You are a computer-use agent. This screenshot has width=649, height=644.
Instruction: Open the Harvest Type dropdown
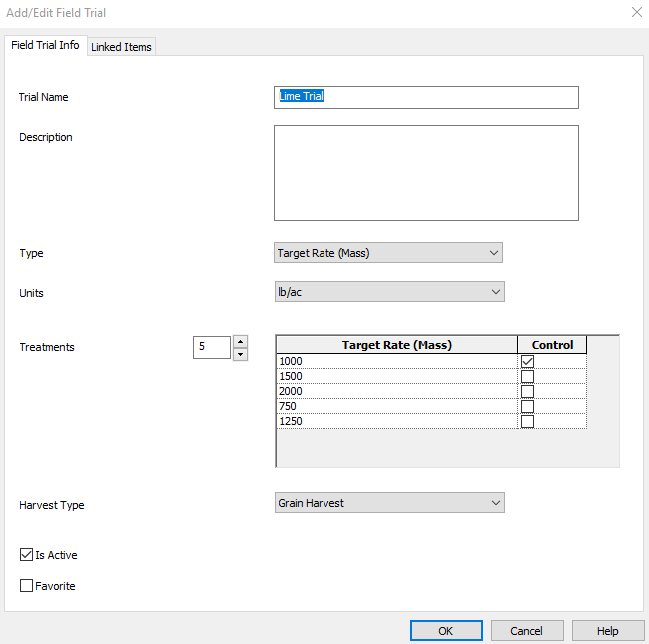388,503
